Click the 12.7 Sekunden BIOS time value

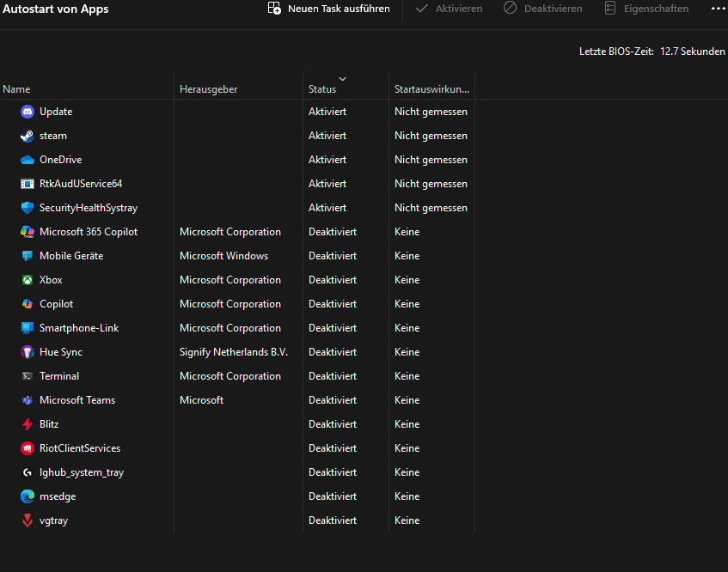692,52
